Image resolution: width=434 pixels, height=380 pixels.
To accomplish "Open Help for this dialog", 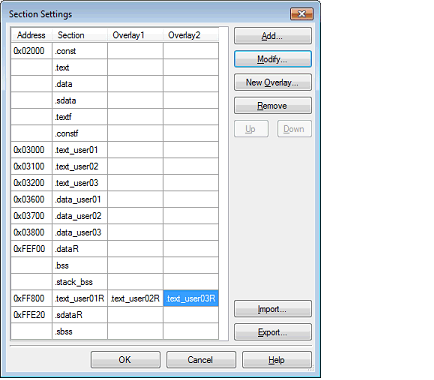I will point(277,360).
